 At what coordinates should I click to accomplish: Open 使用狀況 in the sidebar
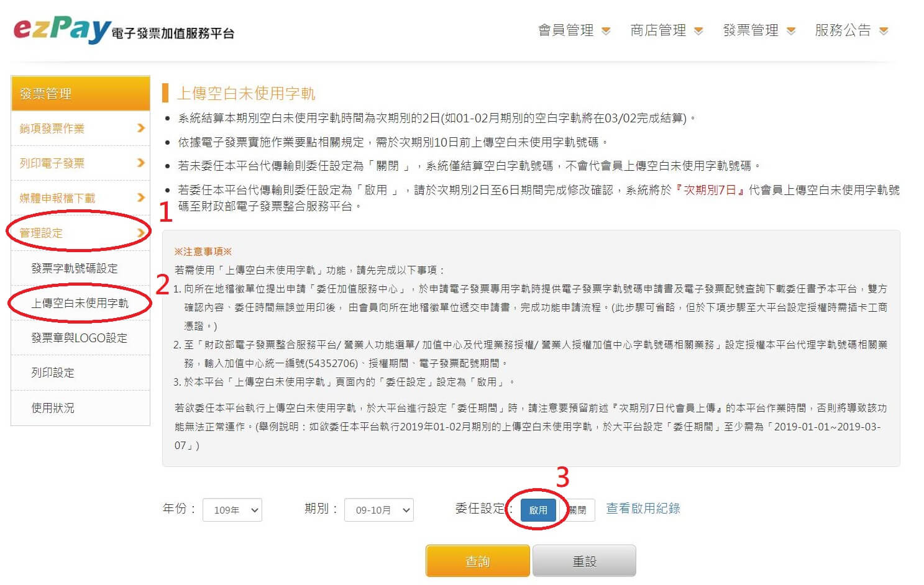coord(53,408)
